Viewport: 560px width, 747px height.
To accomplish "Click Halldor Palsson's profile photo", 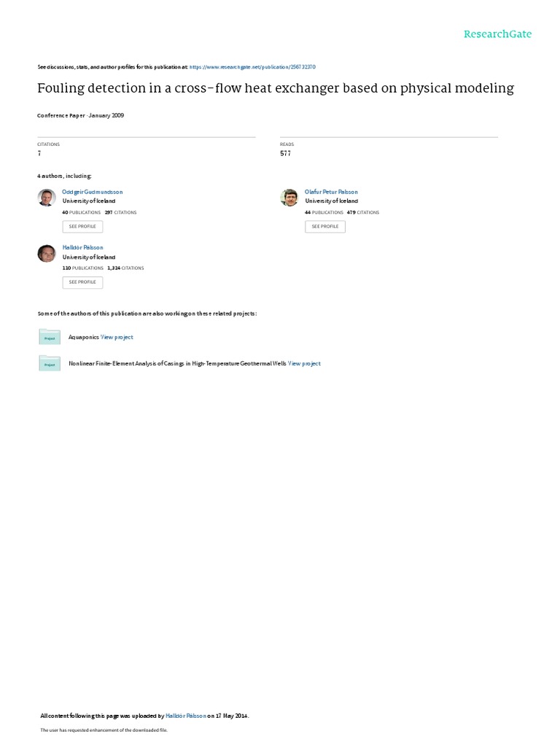I will point(47,253).
